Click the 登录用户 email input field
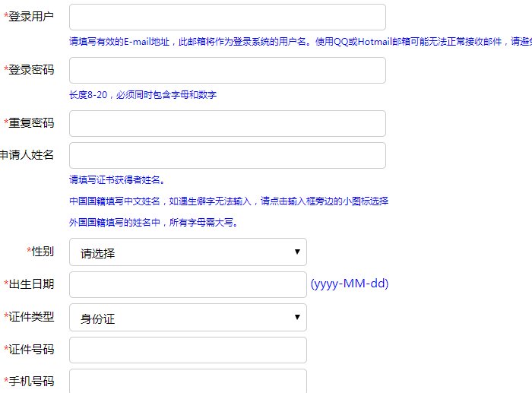The image size is (532, 393). pyautogui.click(x=227, y=17)
